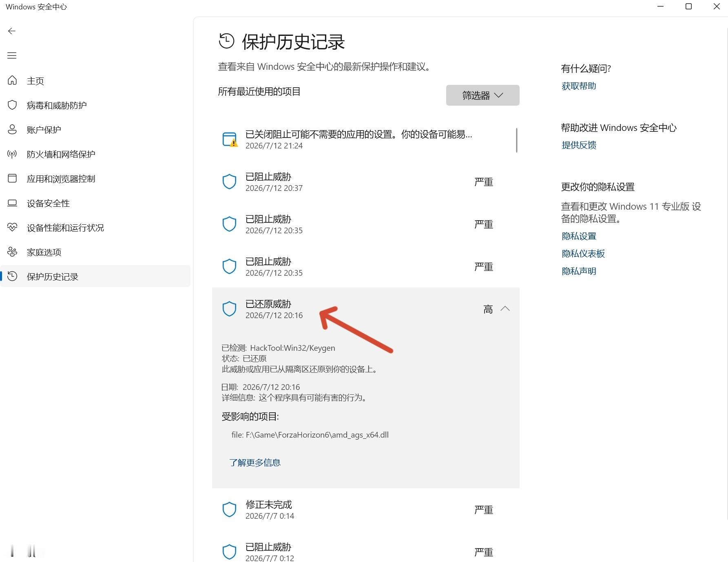Go back using the back arrow

tap(12, 31)
